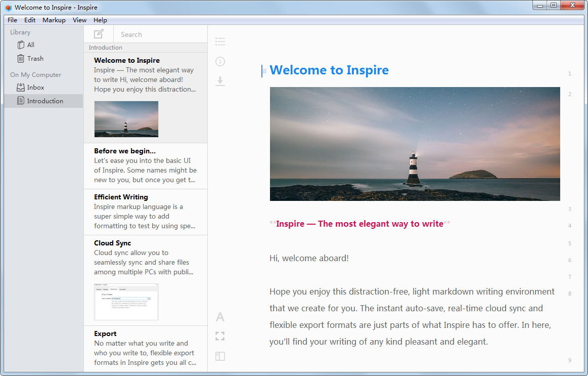588x376 pixels.
Task: Click the Library section header
Action: pyautogui.click(x=20, y=32)
